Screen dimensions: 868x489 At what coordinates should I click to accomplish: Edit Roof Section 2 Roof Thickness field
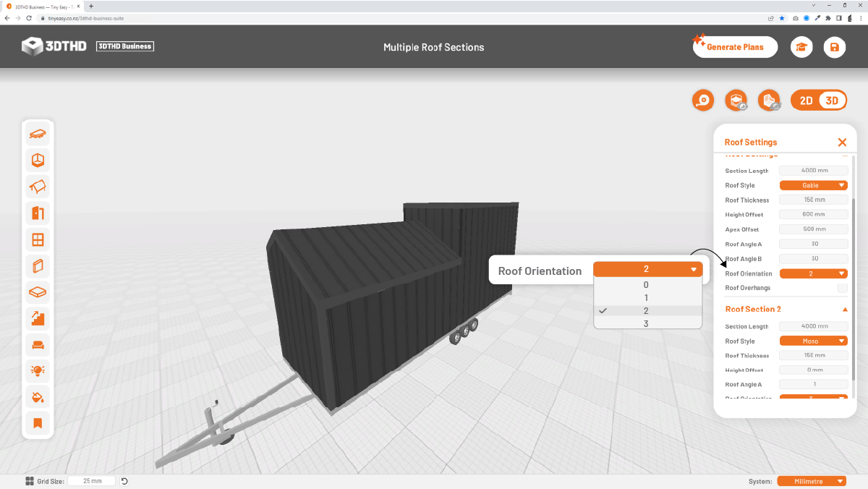814,355
